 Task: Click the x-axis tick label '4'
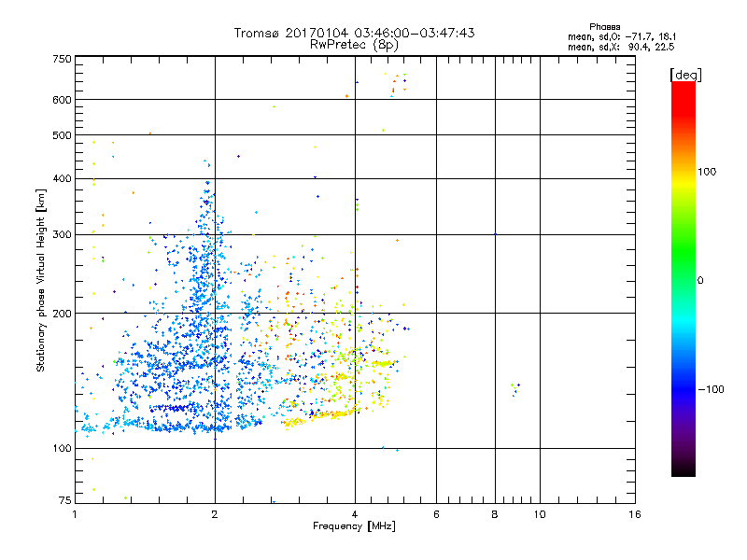click(355, 514)
